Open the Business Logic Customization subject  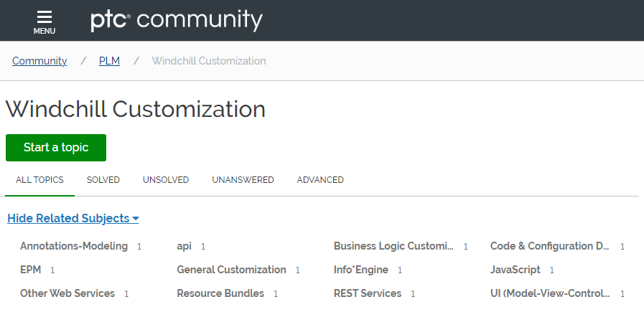pos(393,246)
